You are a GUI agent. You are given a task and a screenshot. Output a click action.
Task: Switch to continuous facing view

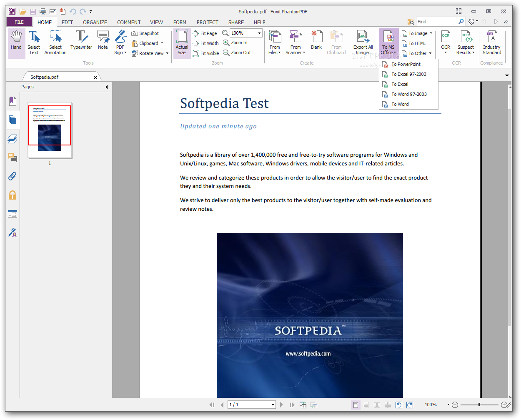388,405
